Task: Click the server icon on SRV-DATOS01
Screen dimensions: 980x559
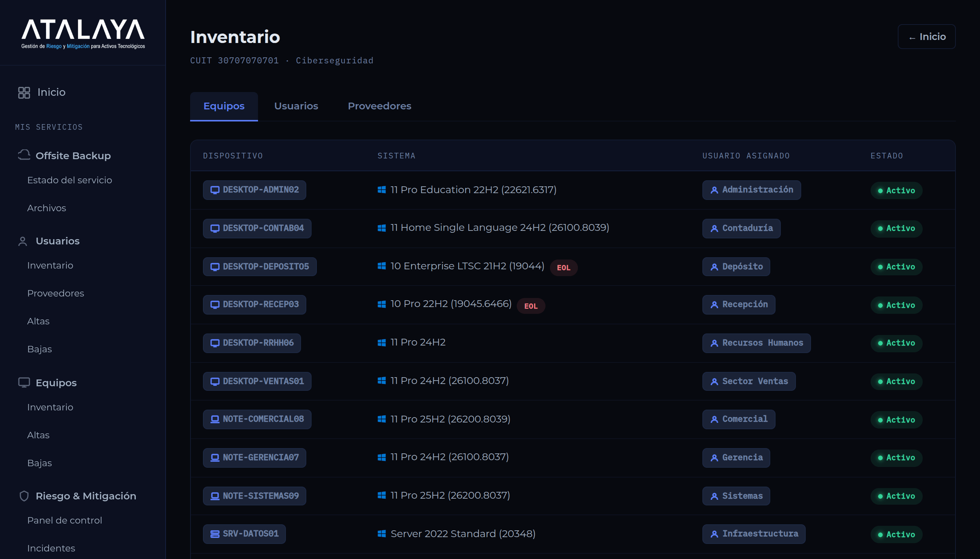Action: click(x=215, y=534)
